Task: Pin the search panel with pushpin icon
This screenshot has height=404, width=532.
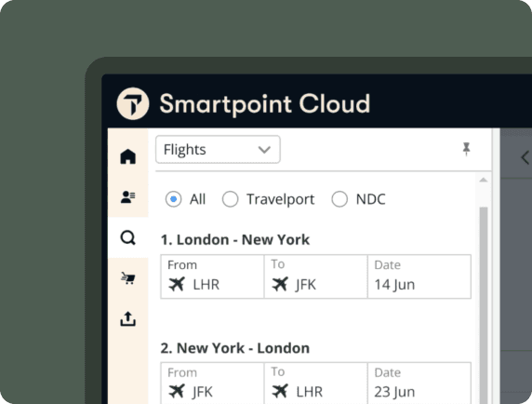Action: tap(467, 149)
